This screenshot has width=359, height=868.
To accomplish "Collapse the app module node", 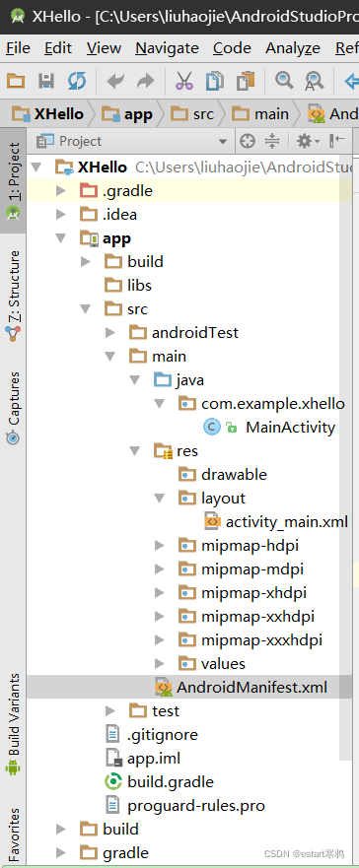I will tap(61, 238).
